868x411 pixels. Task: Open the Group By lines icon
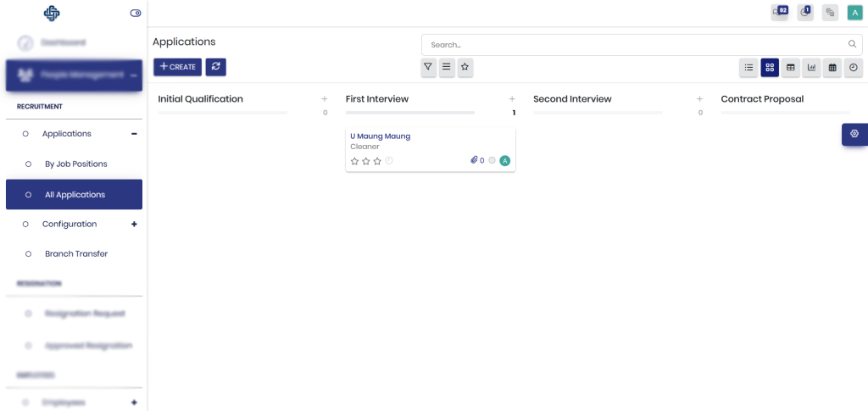[446, 67]
